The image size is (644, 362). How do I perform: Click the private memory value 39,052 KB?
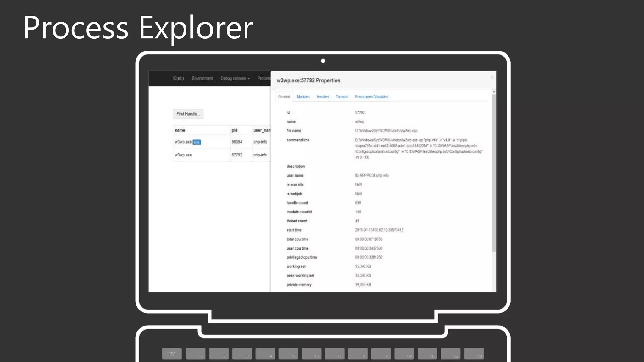(x=363, y=285)
